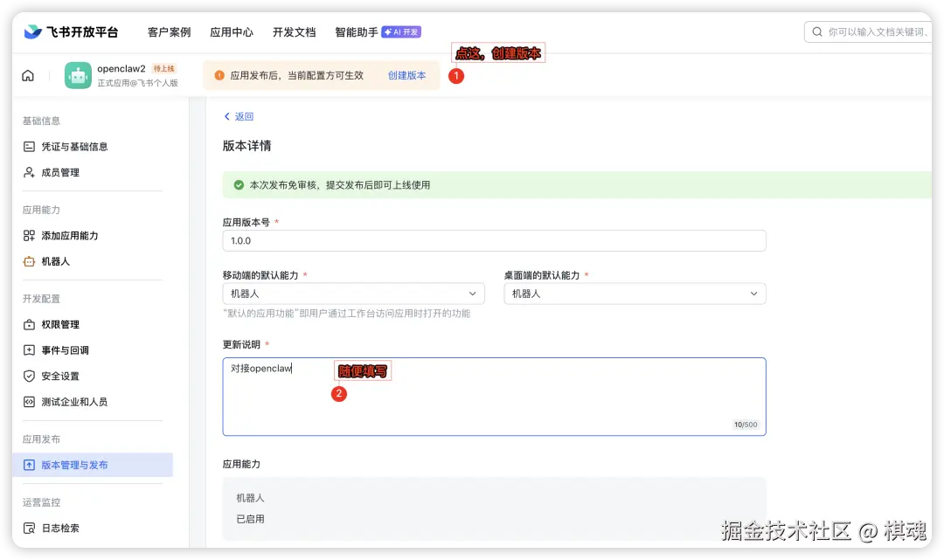Click 待上线 status tag
This screenshot has width=944, height=560.
pyautogui.click(x=163, y=68)
